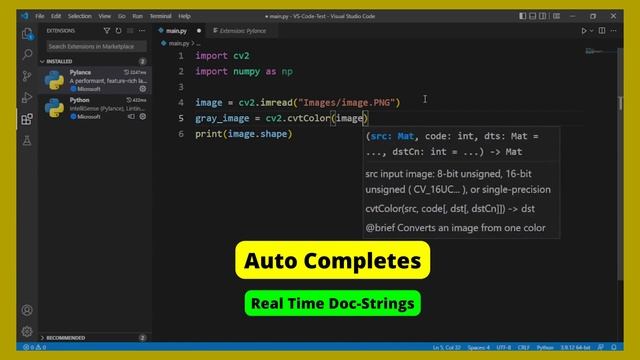This screenshot has width=640, height=360.
Task: Customize layout button in title bar
Action: click(556, 16)
